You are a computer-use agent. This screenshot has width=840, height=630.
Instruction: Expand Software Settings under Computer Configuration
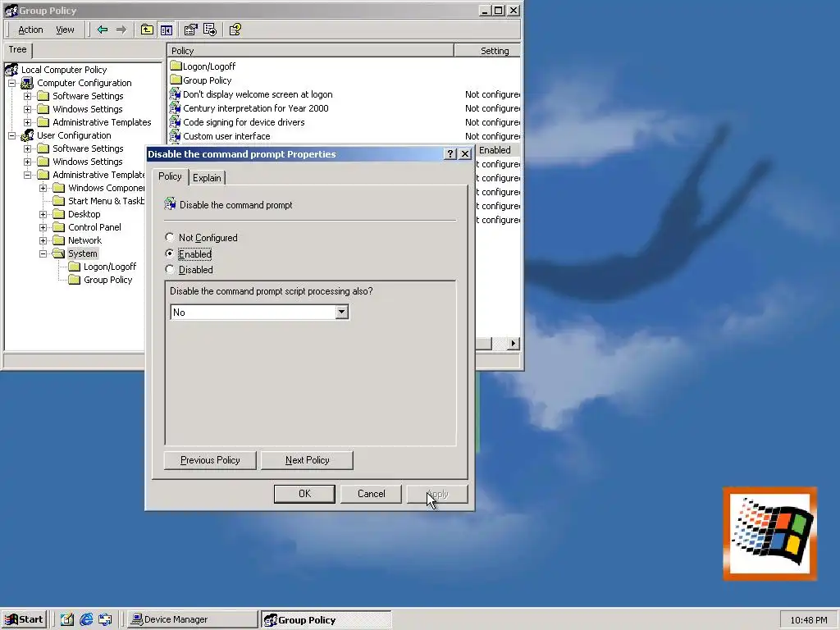tap(27, 96)
